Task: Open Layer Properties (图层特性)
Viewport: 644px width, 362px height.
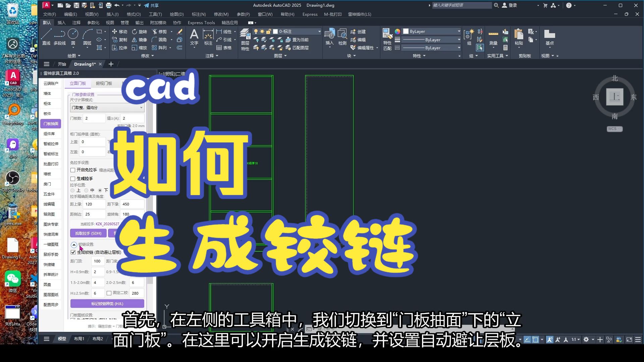Action: click(x=245, y=40)
